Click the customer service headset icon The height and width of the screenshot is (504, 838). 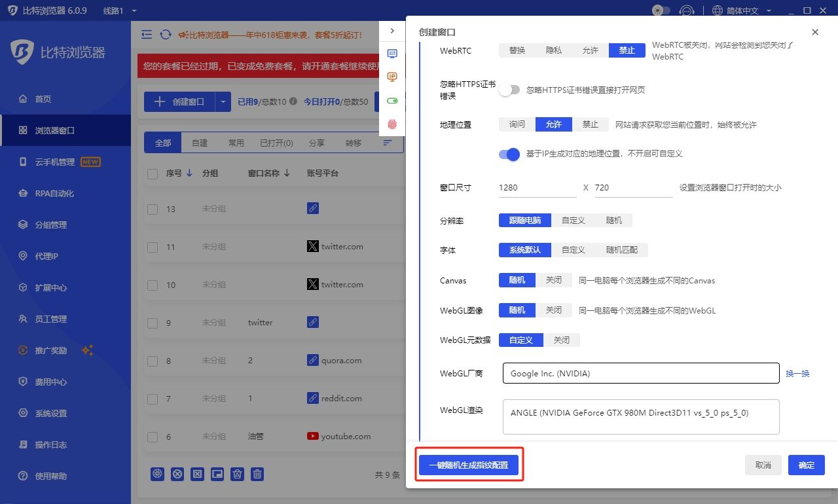coord(686,10)
